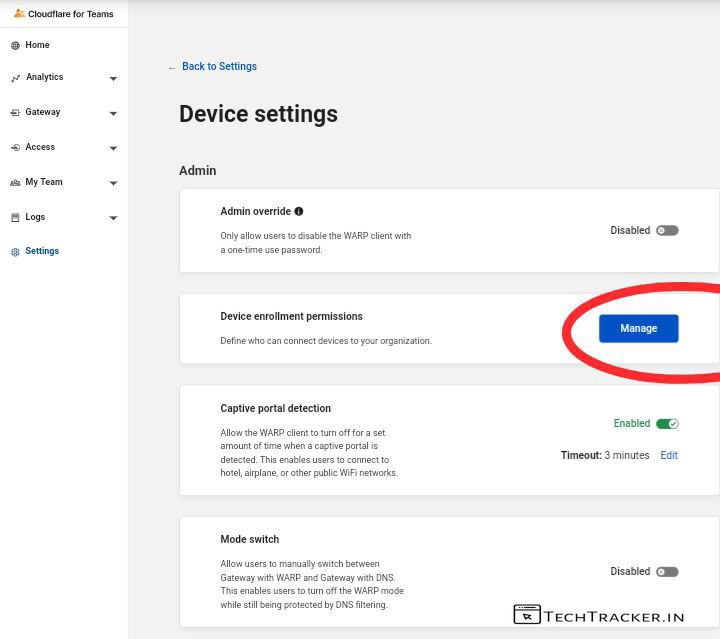Click the Analytics chart icon
Screen dimensions: 720x639
pos(15,78)
